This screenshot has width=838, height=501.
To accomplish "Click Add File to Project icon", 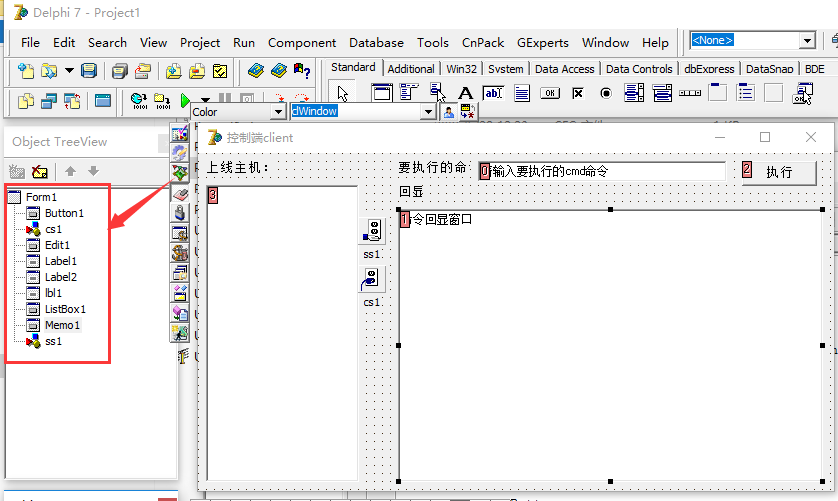I will pos(173,71).
